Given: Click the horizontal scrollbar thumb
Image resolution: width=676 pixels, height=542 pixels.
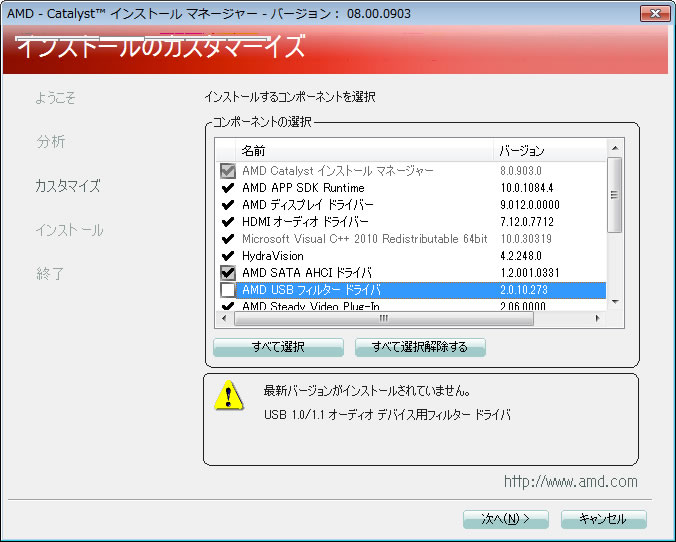Looking at the screenshot, I should tap(384, 319).
